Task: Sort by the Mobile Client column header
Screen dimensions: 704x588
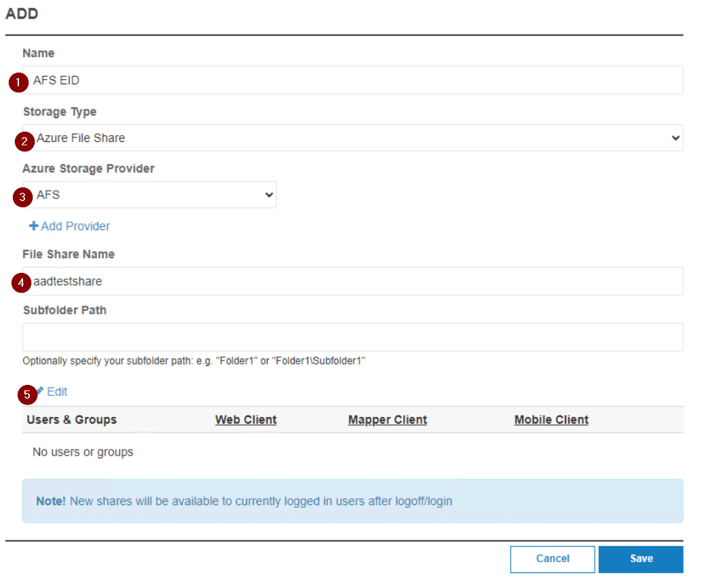Action: [551, 420]
